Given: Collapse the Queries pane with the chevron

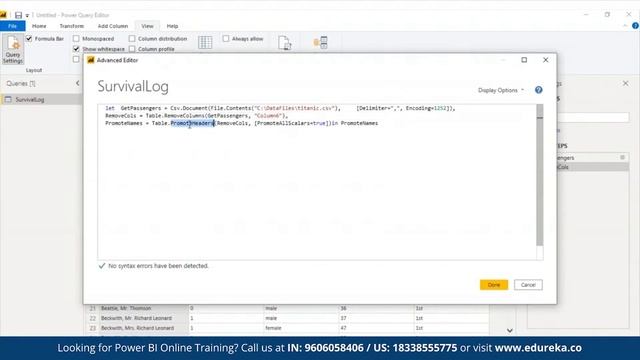Looking at the screenshot, I should pyautogui.click(x=78, y=83).
